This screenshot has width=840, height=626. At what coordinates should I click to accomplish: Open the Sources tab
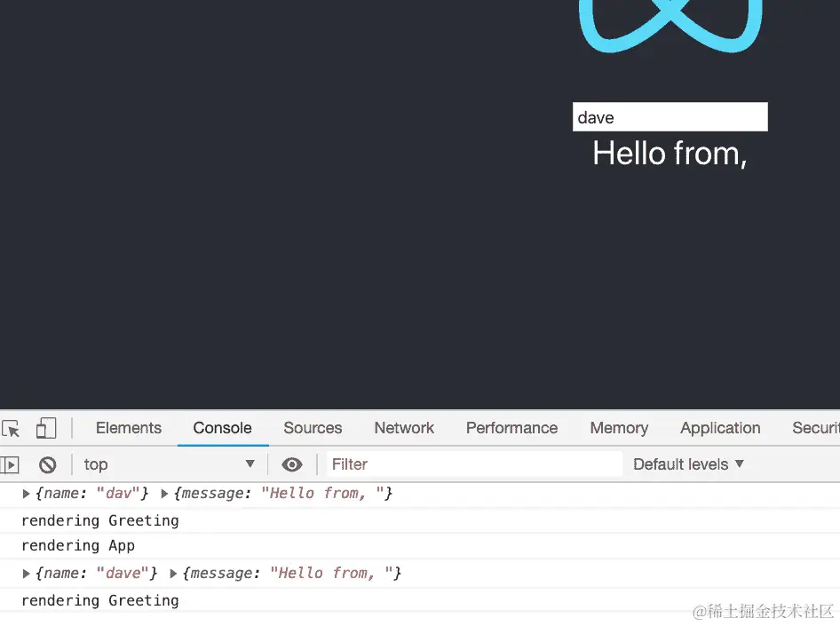point(313,428)
